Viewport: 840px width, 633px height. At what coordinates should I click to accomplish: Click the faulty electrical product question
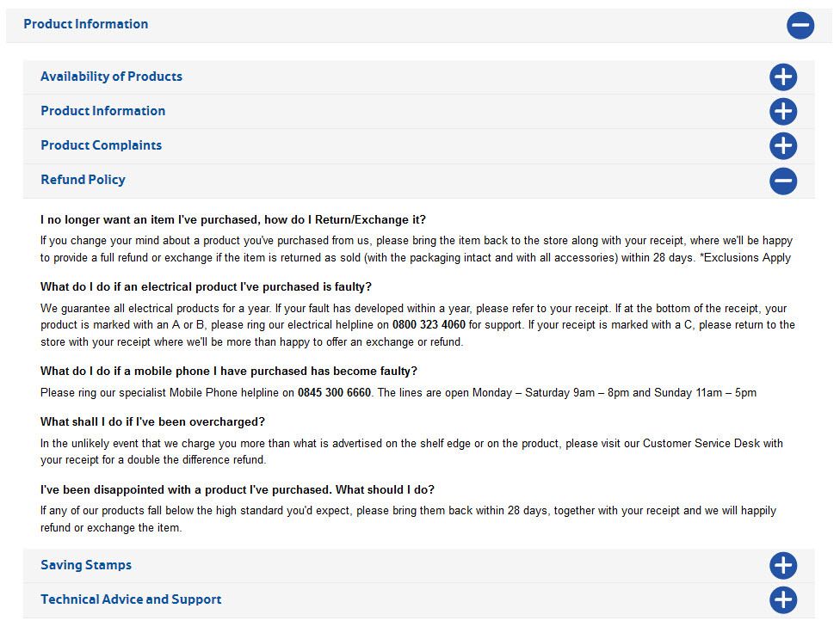point(206,286)
